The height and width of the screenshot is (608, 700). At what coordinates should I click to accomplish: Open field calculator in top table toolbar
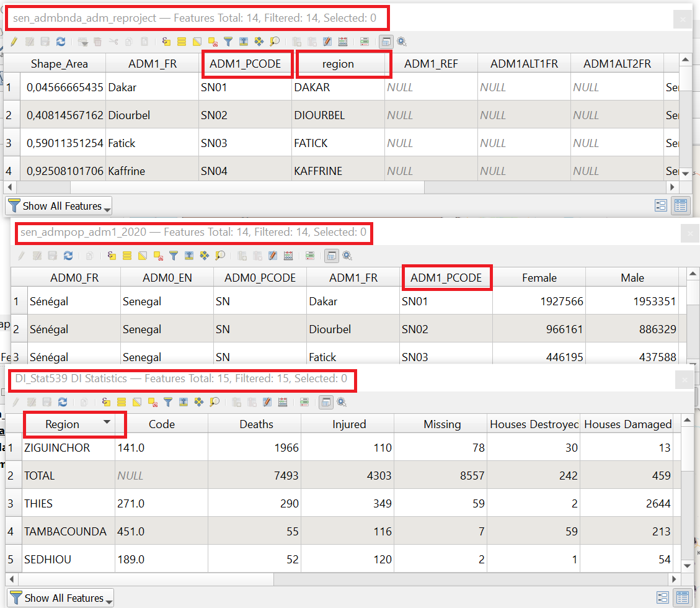[342, 42]
